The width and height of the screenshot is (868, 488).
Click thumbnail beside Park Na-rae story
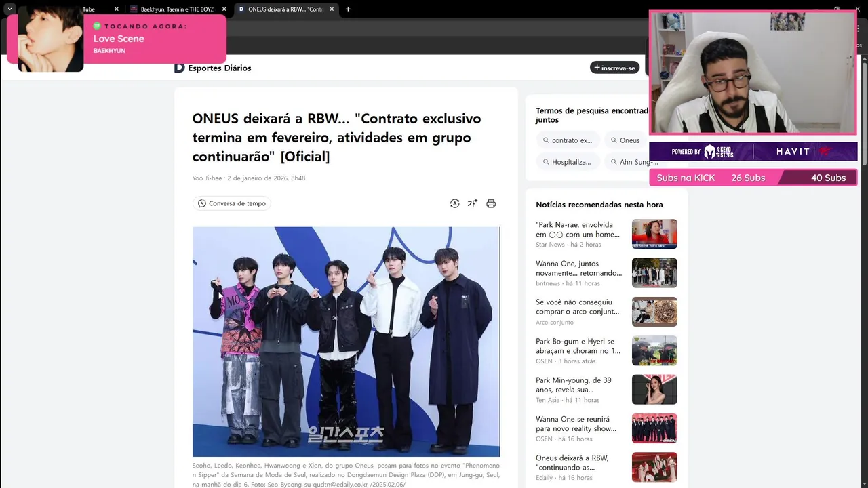tap(654, 234)
